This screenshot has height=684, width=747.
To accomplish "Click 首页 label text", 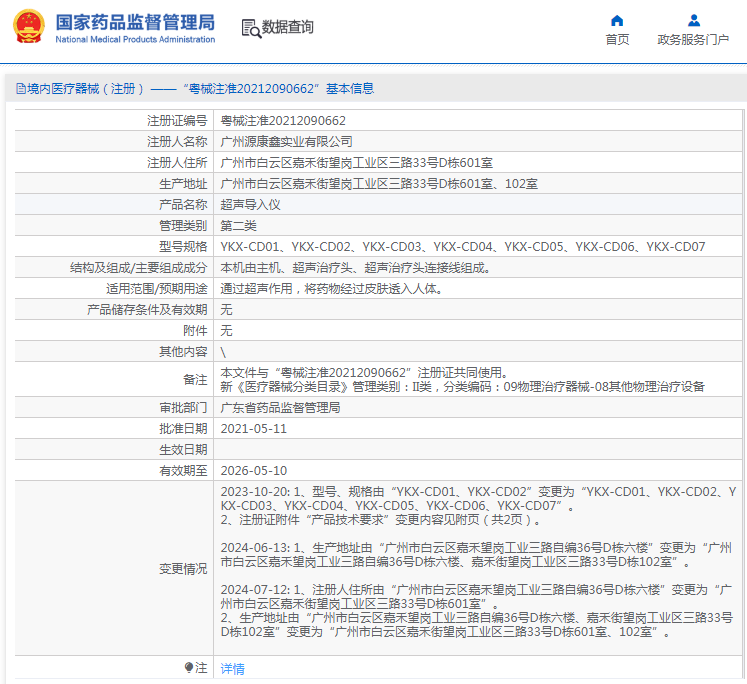I will 617,40.
